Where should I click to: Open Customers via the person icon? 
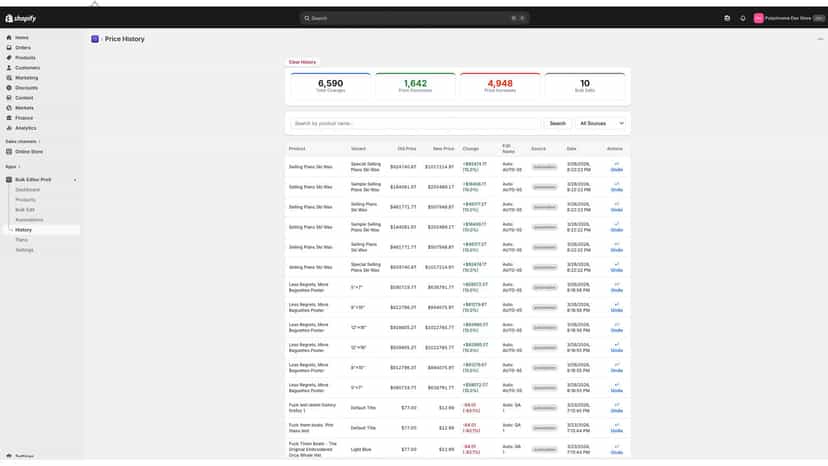click(x=9, y=68)
